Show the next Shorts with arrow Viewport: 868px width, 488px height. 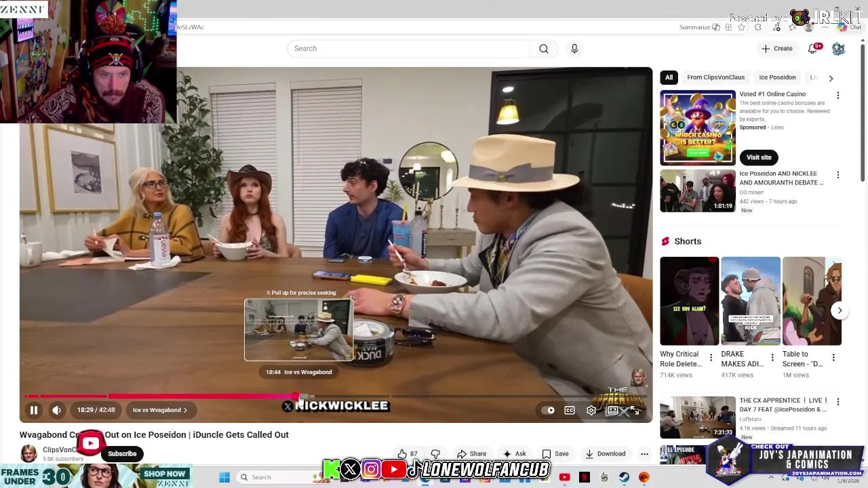tap(840, 310)
